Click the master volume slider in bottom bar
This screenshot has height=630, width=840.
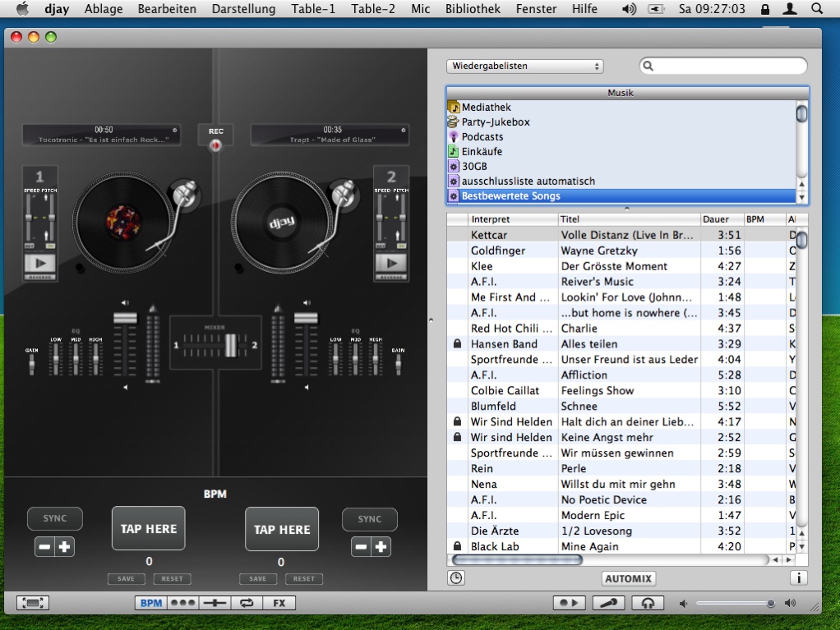tap(735, 603)
